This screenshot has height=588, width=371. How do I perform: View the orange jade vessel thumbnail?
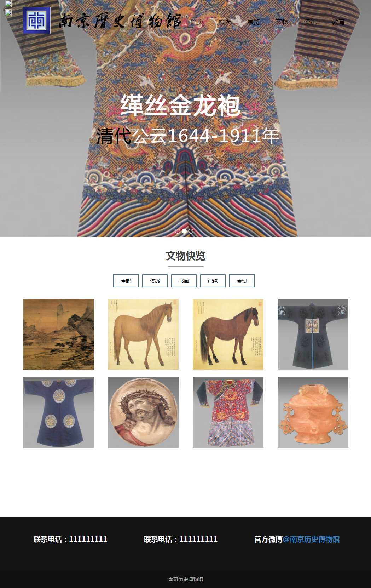[313, 412]
